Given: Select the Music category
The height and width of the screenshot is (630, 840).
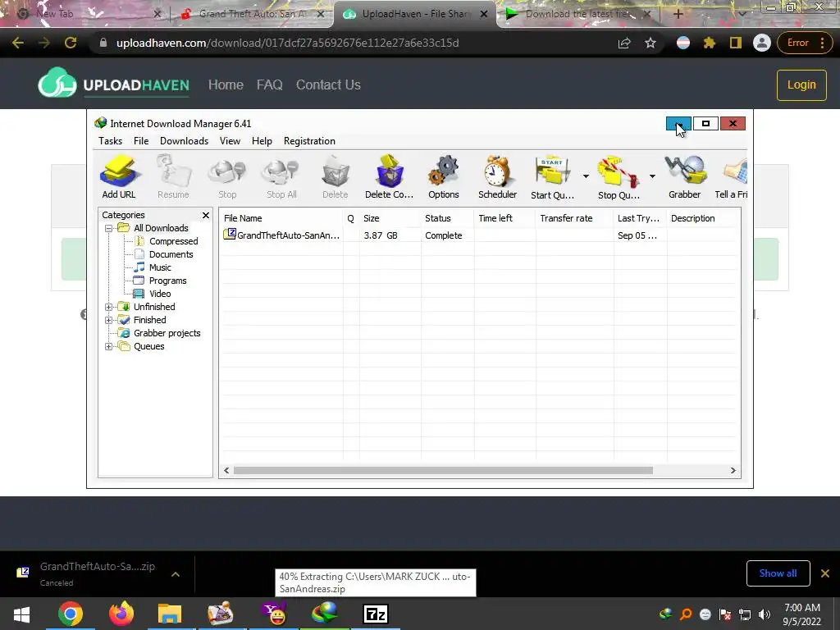Looking at the screenshot, I should [x=160, y=267].
